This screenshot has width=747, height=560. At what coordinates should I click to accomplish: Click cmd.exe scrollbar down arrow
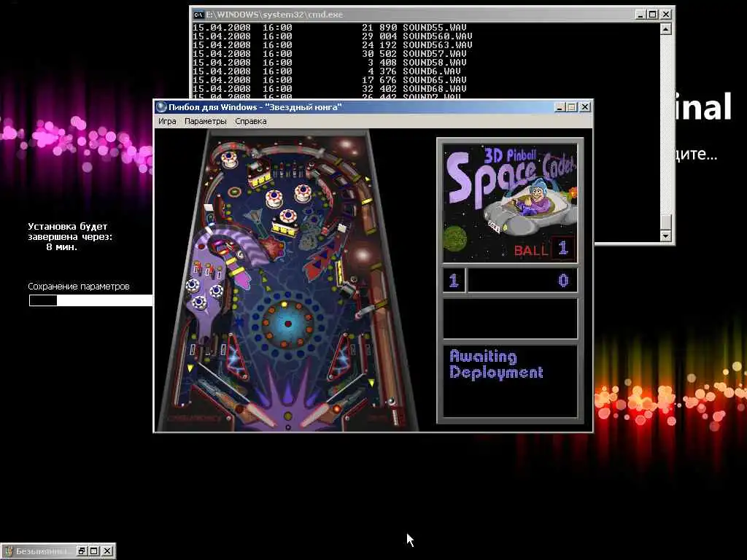665,236
